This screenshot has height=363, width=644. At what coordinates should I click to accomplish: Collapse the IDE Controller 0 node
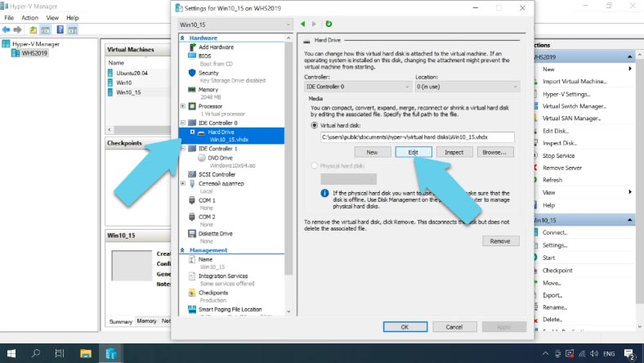183,123
